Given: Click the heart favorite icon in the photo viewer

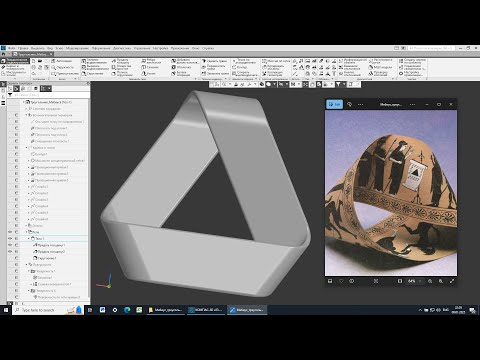Looking at the screenshot, I should [x=341, y=281].
